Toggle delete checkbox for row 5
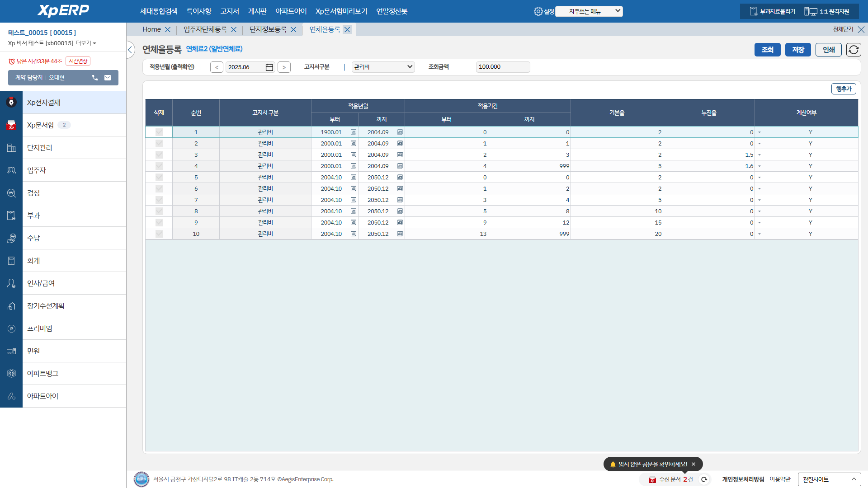 click(x=159, y=178)
